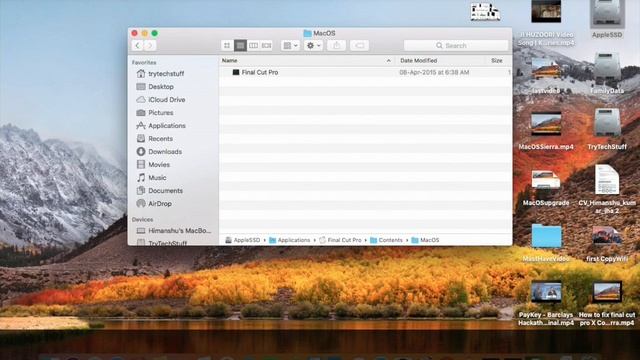Click the MacOS folder title icon
640x360 pixels.
307,33
